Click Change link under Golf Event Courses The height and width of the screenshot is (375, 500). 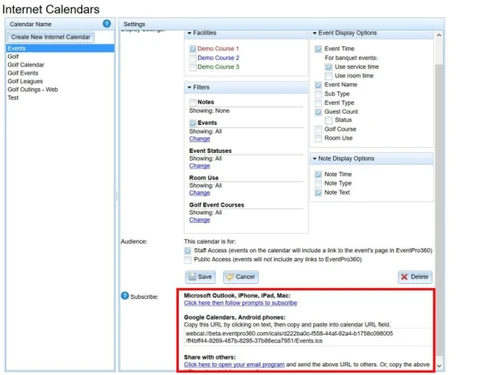click(x=200, y=220)
